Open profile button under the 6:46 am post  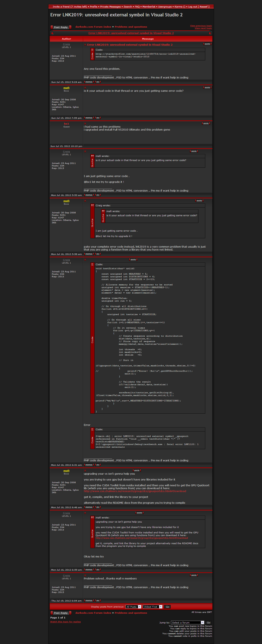pos(89,507)
